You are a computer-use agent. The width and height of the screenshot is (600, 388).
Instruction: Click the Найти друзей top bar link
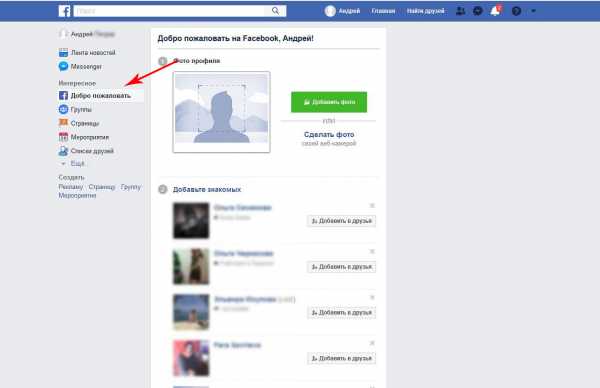click(426, 11)
